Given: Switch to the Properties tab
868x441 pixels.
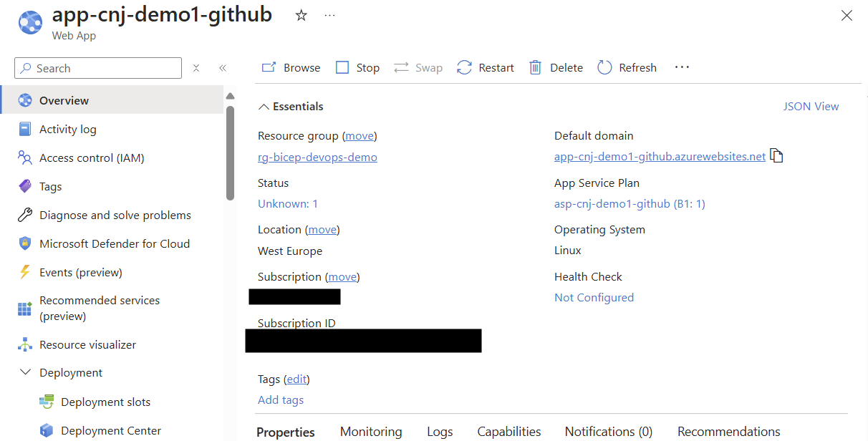Looking at the screenshot, I should pyautogui.click(x=286, y=432).
